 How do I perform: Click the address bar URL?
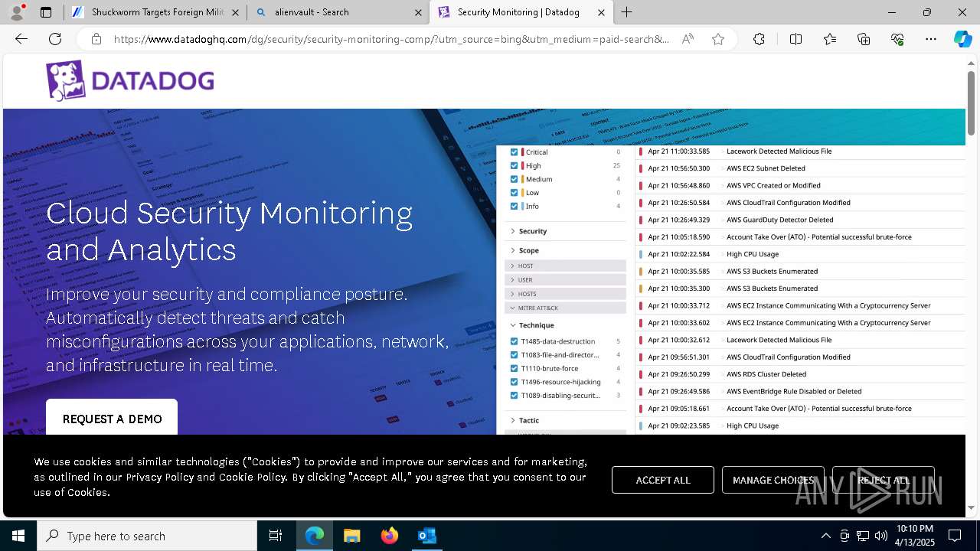[391, 39]
